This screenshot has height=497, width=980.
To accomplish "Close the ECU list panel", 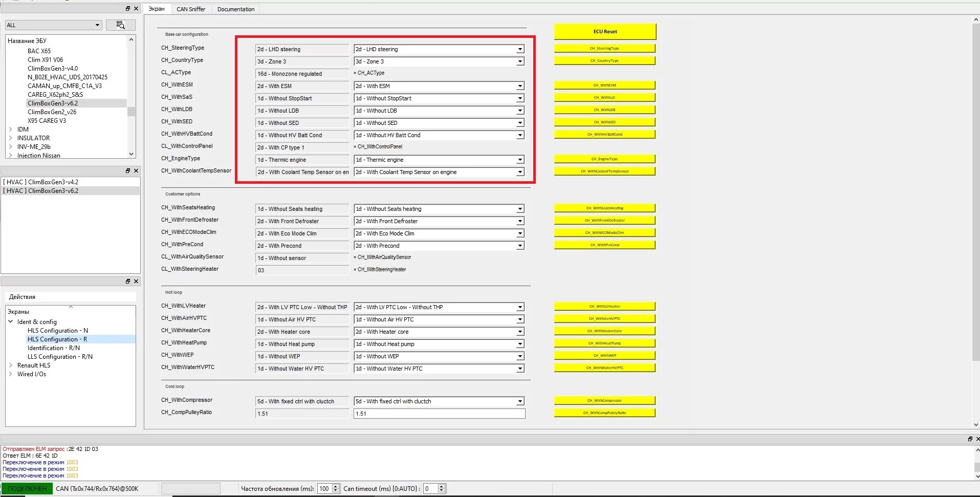I will 136,9.
